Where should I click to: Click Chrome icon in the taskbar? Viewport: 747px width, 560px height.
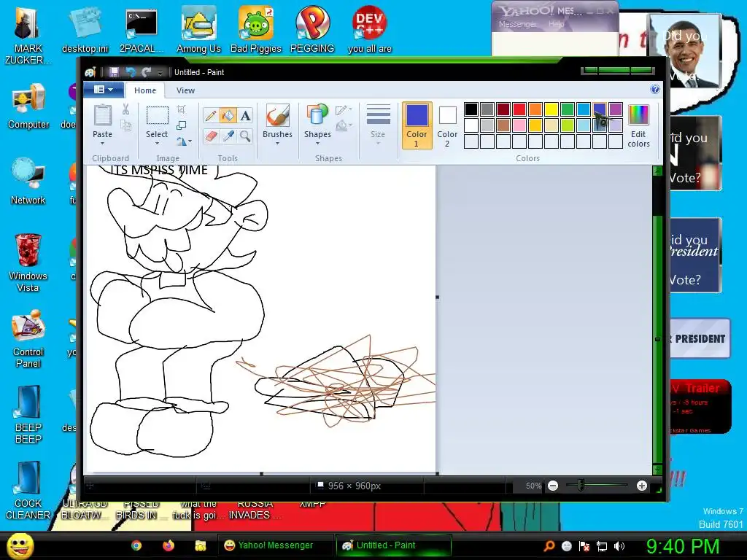click(x=136, y=545)
